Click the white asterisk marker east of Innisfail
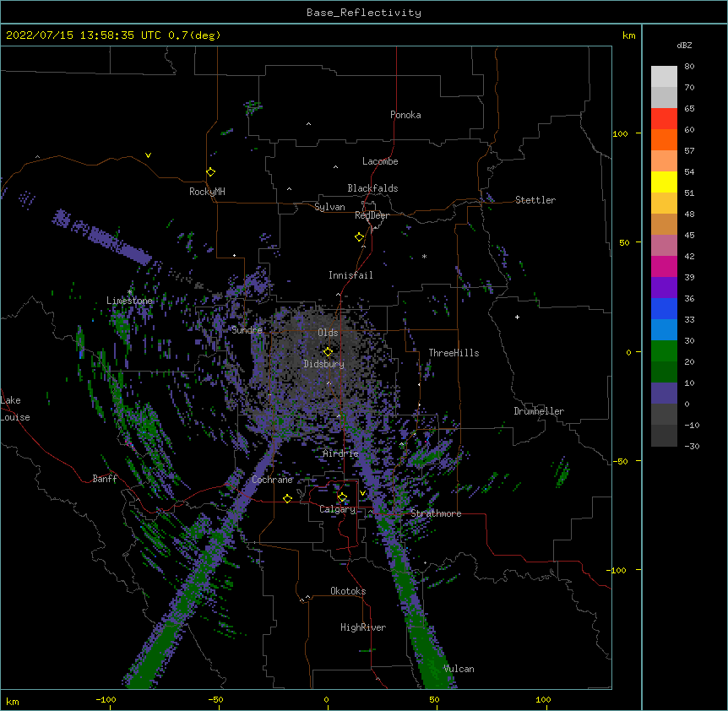The height and width of the screenshot is (711, 728). (424, 256)
